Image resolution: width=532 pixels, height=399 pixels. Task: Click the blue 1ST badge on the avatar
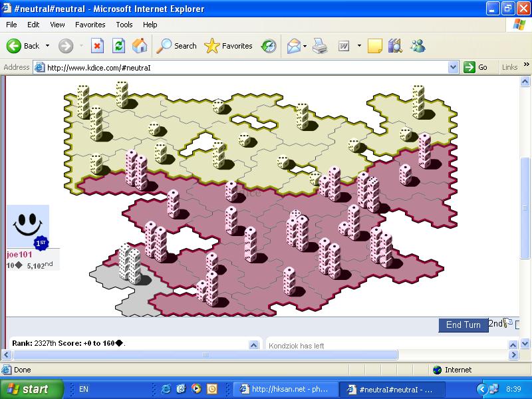point(41,243)
